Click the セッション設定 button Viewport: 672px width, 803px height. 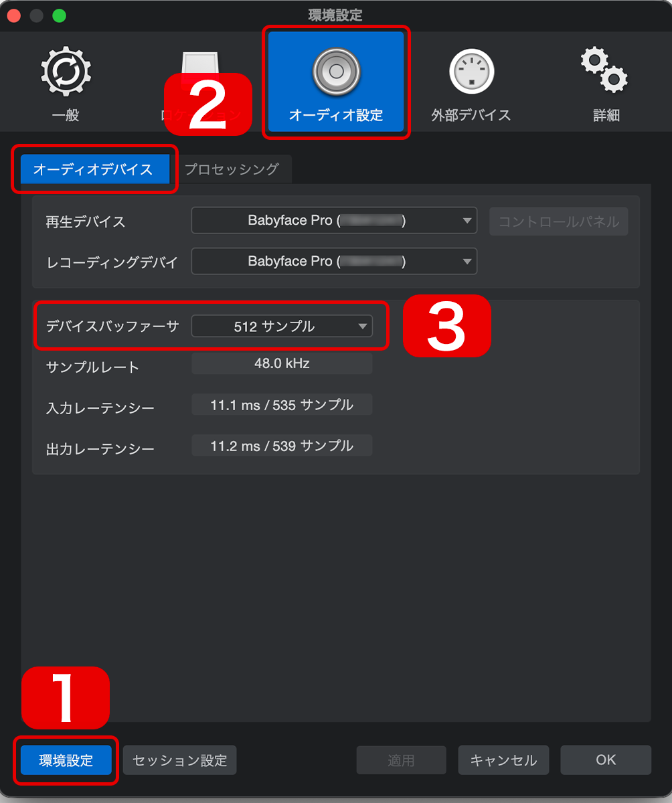(180, 760)
